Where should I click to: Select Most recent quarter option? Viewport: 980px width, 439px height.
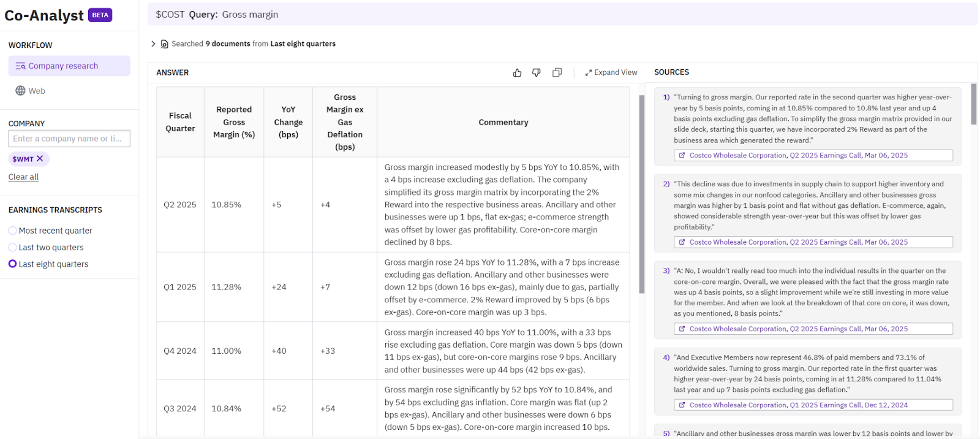12,231
